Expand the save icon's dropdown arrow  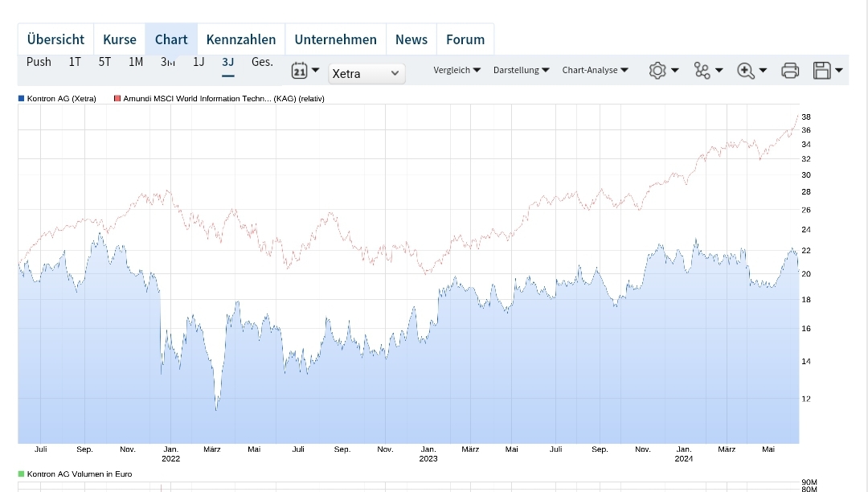[837, 70]
